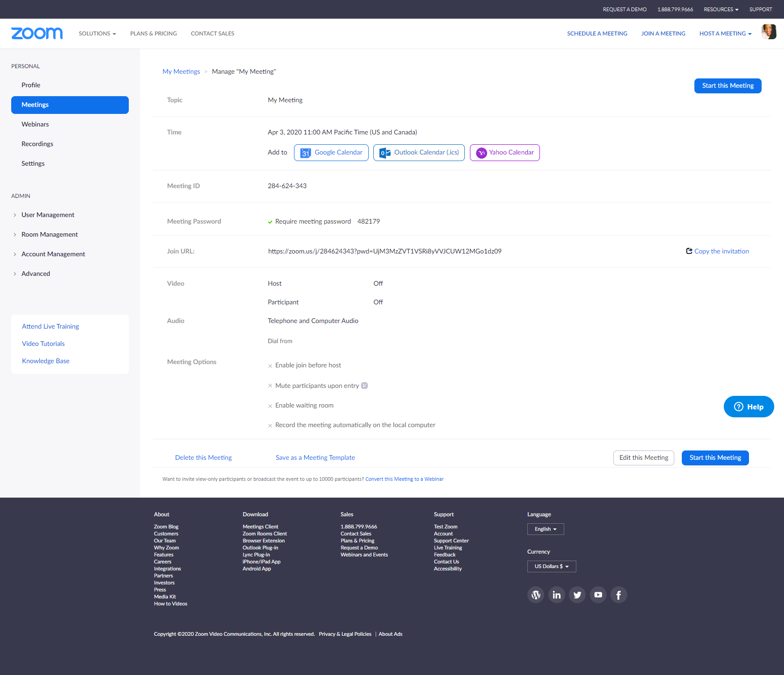Open the English language dropdown
The width and height of the screenshot is (784, 675).
[546, 529]
